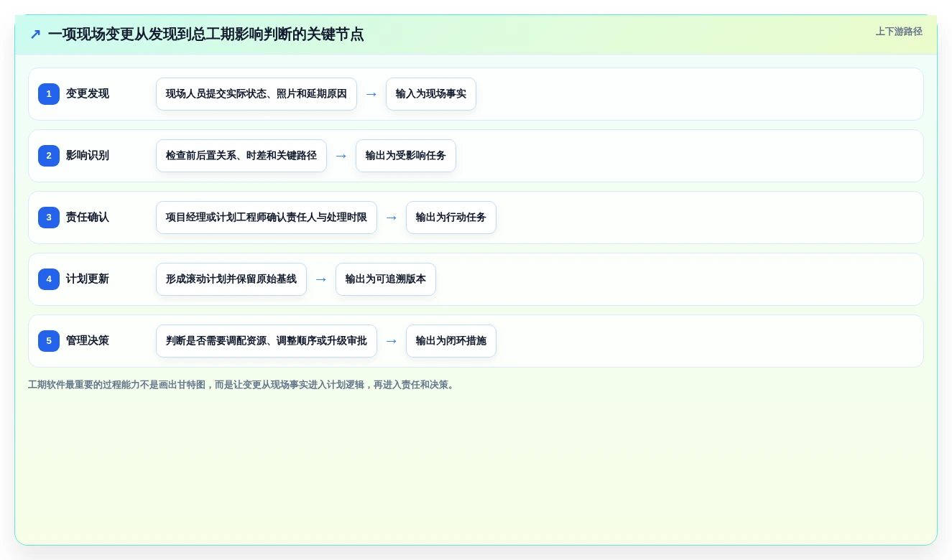This screenshot has width=952, height=560.
Task: Click the footer note starting 工期软件最重要的过程能力
Action: coord(242,385)
